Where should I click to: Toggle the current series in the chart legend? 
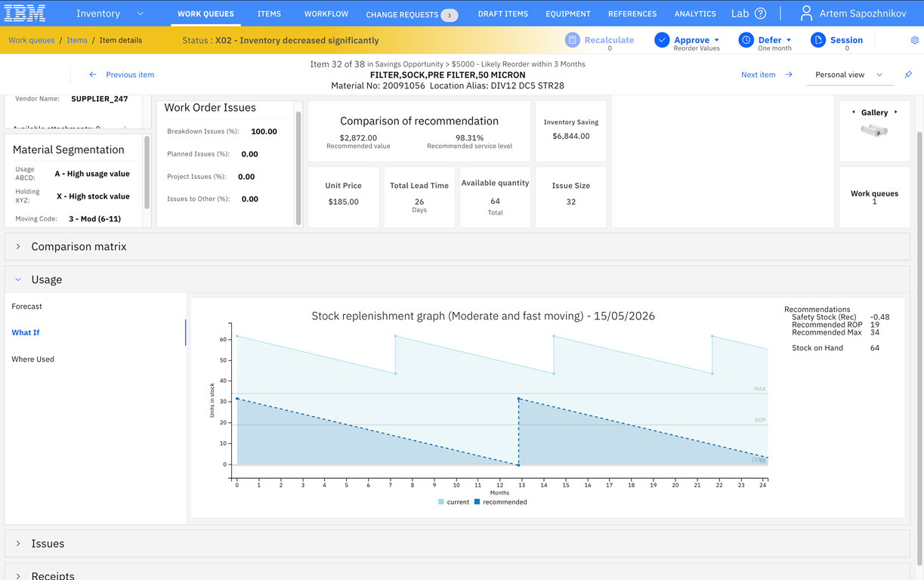pyautogui.click(x=453, y=501)
